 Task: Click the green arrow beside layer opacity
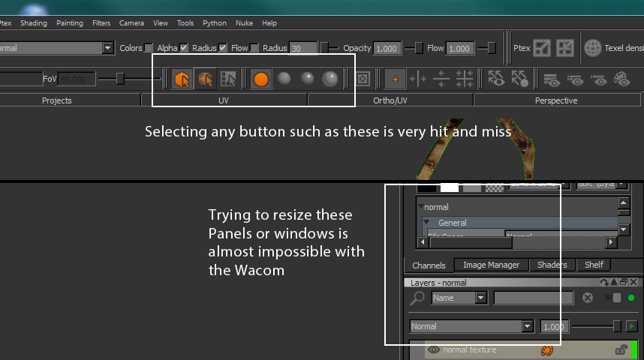[631, 326]
